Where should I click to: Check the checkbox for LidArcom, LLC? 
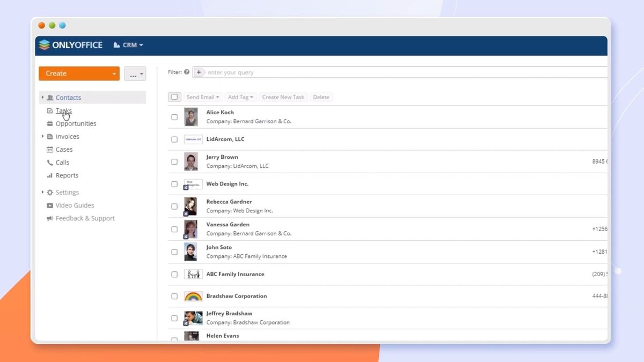[x=174, y=139]
